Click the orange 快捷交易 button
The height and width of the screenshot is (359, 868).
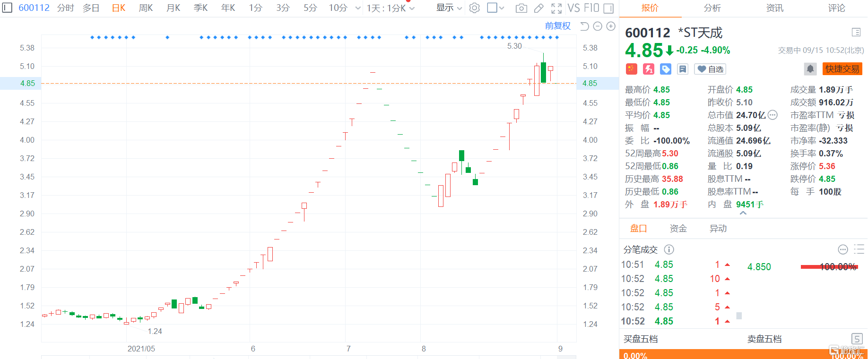click(x=842, y=69)
